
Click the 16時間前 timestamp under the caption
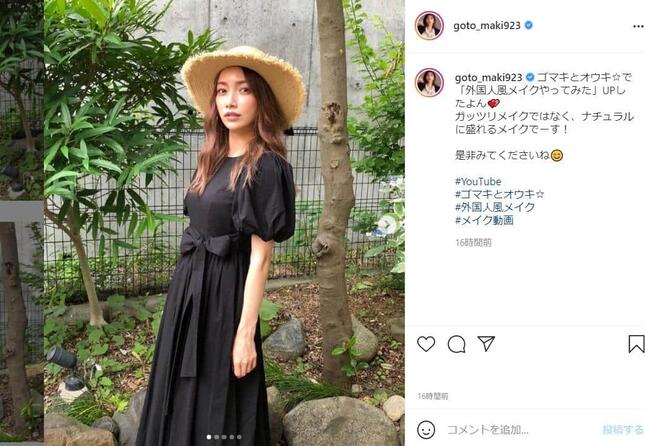click(x=473, y=243)
